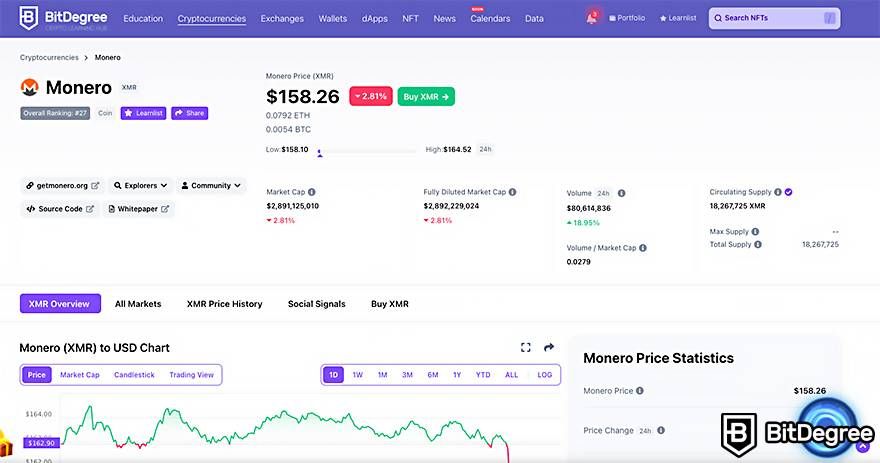880x463 pixels.
Task: Open the Volume 24h info icon
Action: click(621, 193)
